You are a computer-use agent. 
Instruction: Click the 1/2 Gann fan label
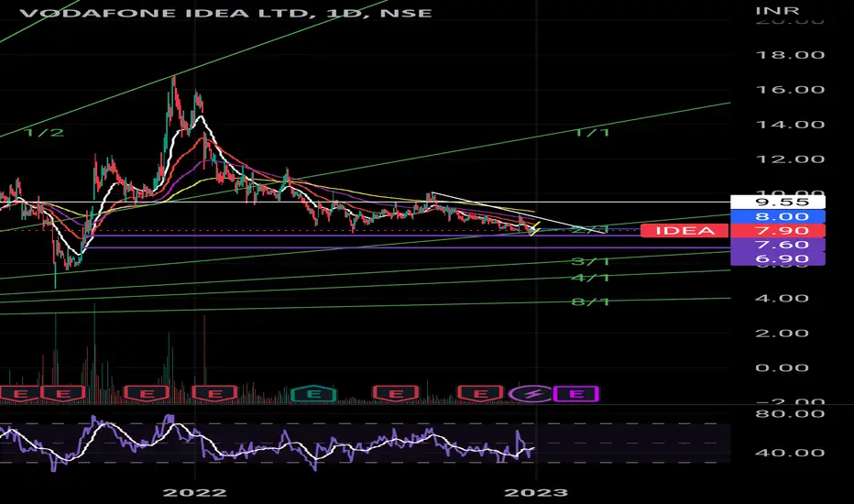click(x=45, y=132)
